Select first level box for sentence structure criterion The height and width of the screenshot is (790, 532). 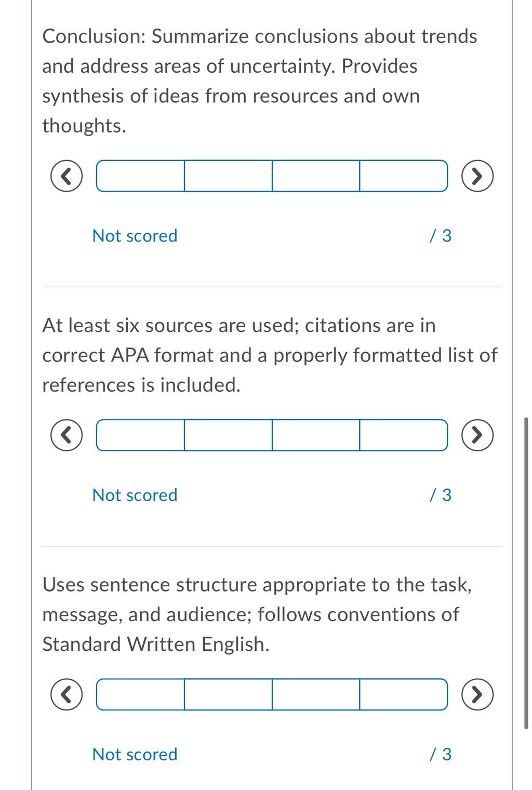140,694
